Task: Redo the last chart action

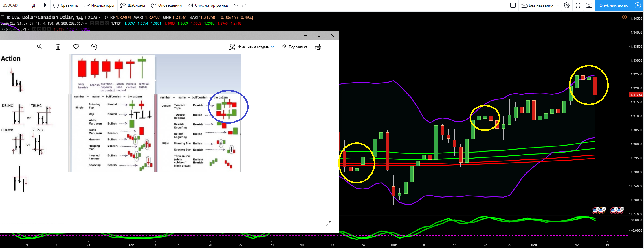Action: 244,5
